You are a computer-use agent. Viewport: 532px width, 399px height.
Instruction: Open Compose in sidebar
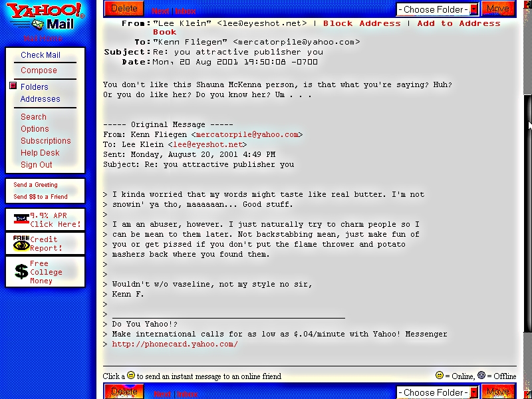click(39, 70)
